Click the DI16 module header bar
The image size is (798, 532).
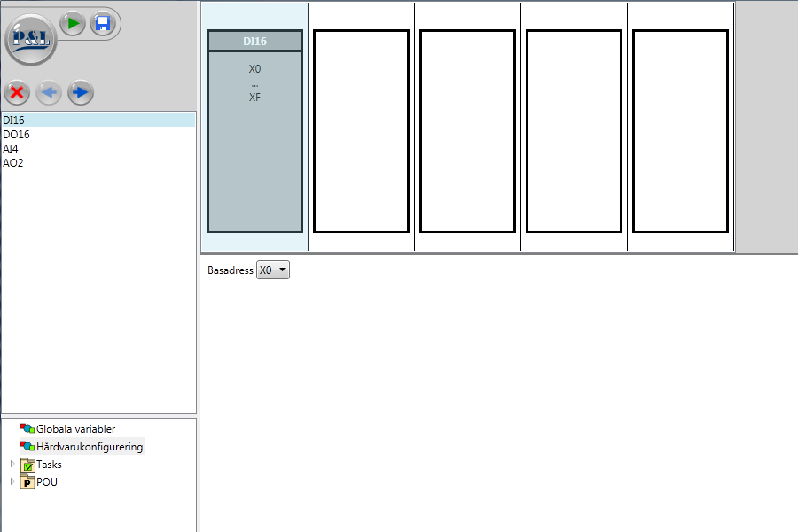tap(254, 42)
